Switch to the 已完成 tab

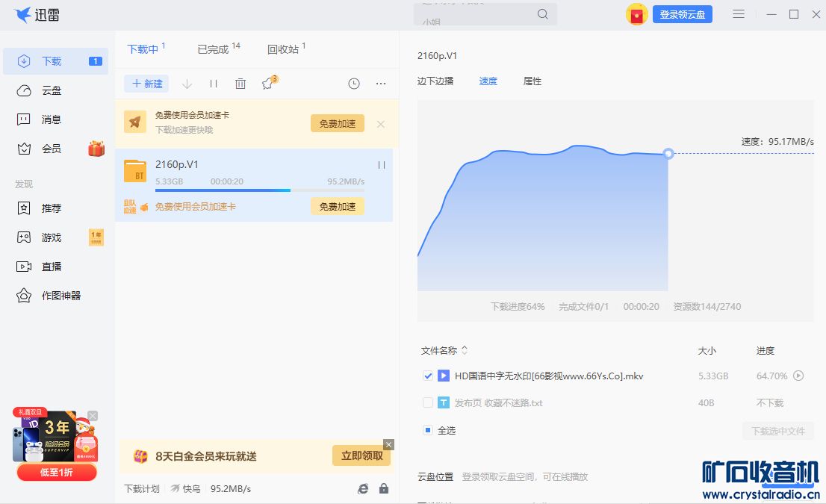(213, 49)
